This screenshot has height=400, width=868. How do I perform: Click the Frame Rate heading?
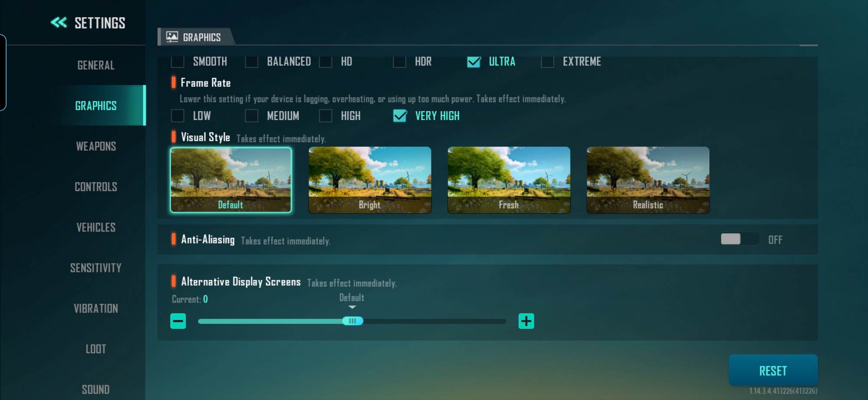click(206, 83)
